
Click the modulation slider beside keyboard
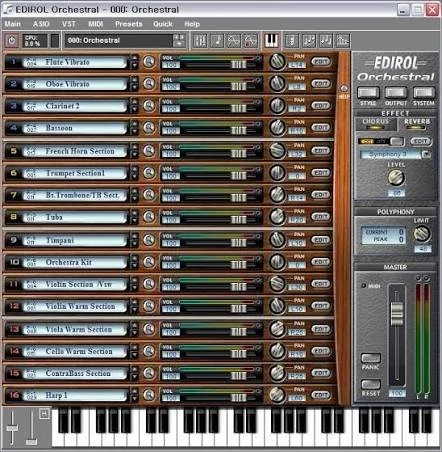pyautogui.click(x=31, y=442)
